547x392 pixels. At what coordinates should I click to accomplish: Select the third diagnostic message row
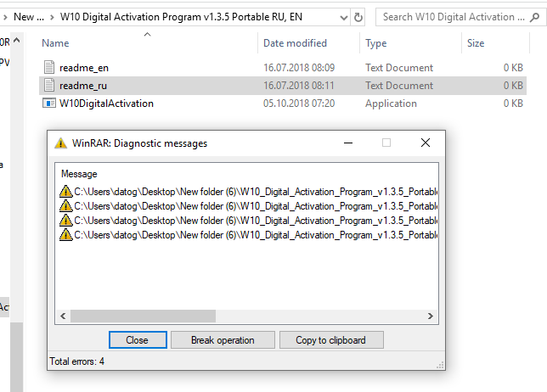248,221
